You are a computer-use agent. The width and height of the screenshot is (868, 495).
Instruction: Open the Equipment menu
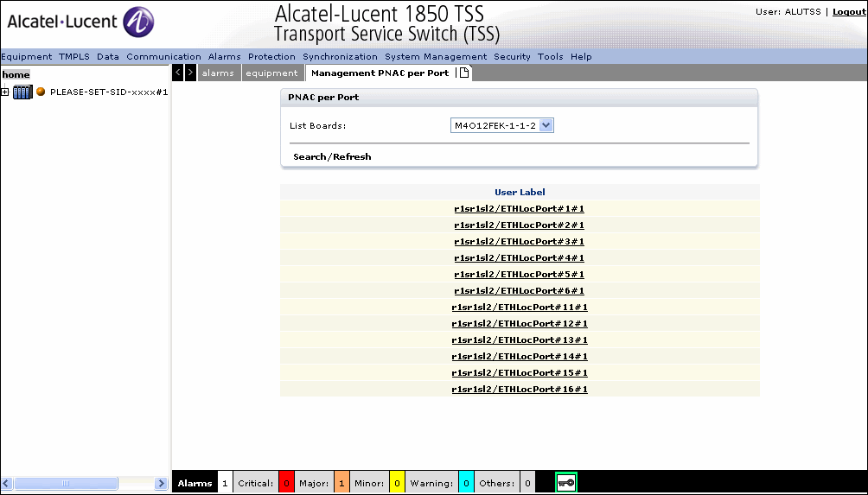[27, 56]
